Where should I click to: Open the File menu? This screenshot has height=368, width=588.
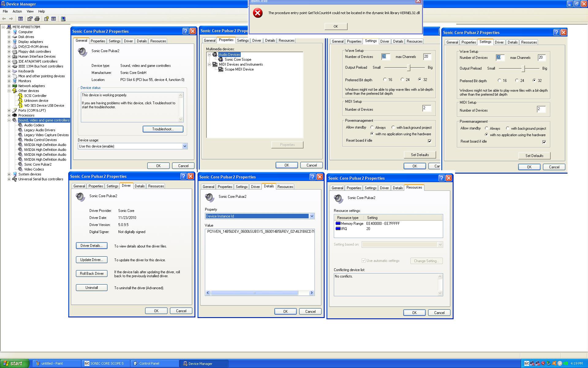5,11
